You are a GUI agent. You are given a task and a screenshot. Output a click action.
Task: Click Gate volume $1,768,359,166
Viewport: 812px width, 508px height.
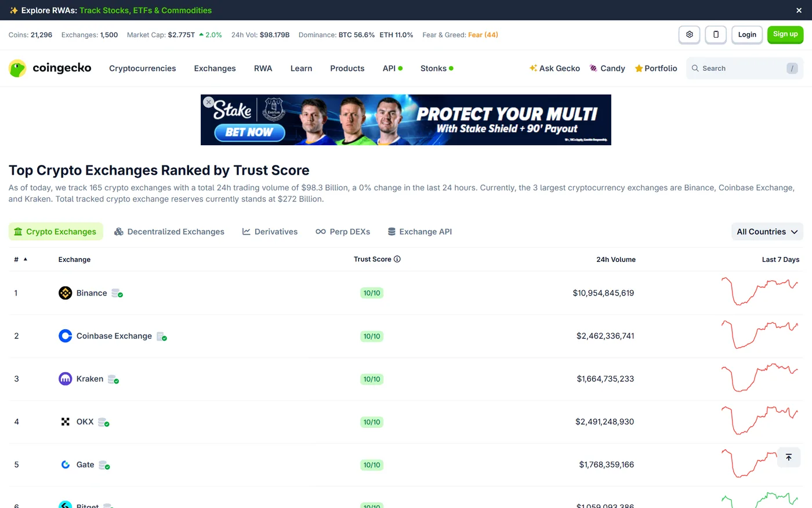[607, 465]
